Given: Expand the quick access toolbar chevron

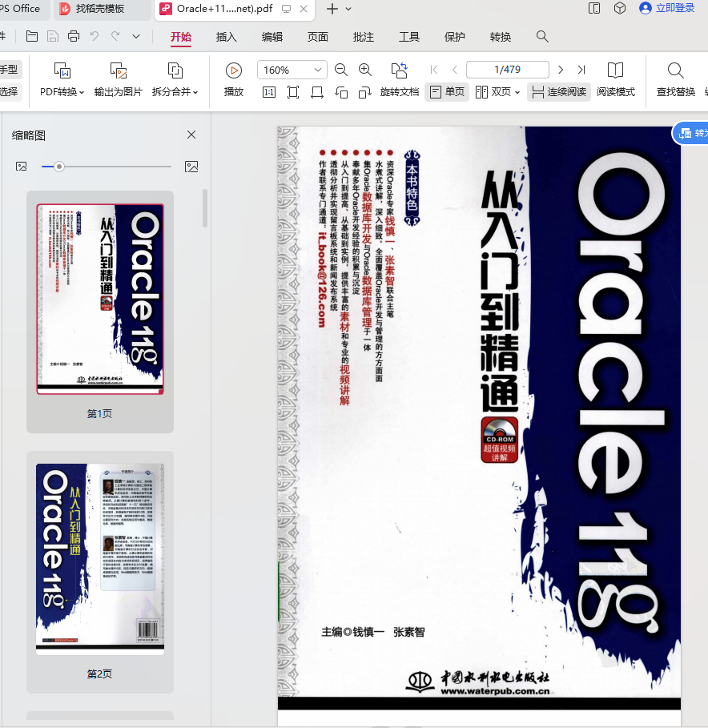Looking at the screenshot, I should 136,36.
